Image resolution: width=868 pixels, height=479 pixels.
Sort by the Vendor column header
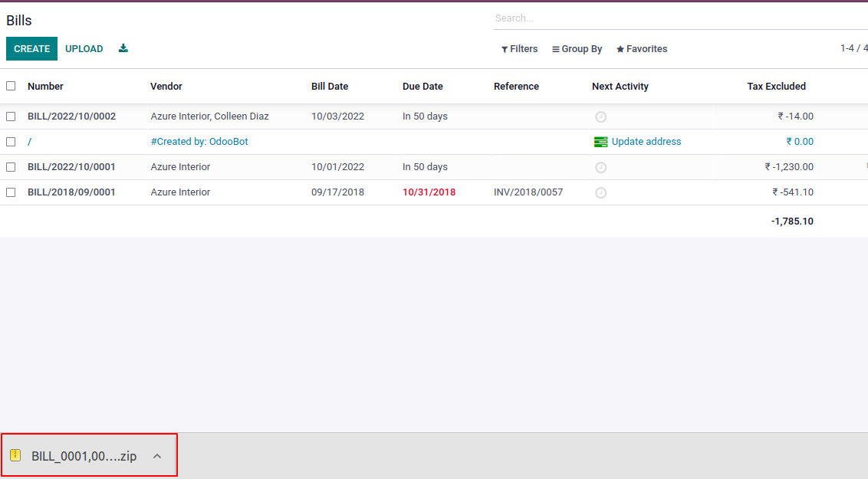(166, 87)
